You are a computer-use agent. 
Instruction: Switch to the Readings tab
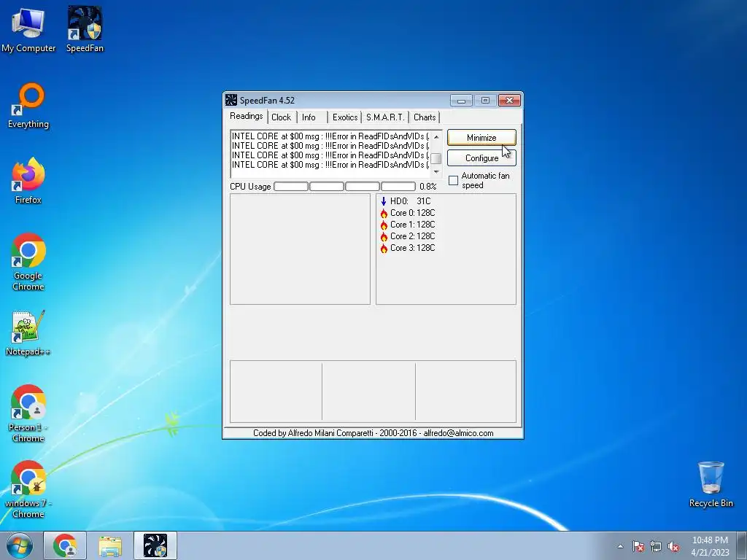coord(246,116)
